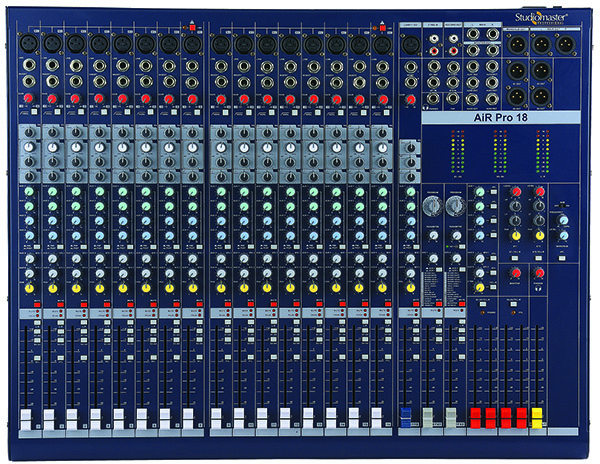Click the fourth red group fader cap
The height and width of the screenshot is (464, 600).
pyautogui.click(x=522, y=418)
